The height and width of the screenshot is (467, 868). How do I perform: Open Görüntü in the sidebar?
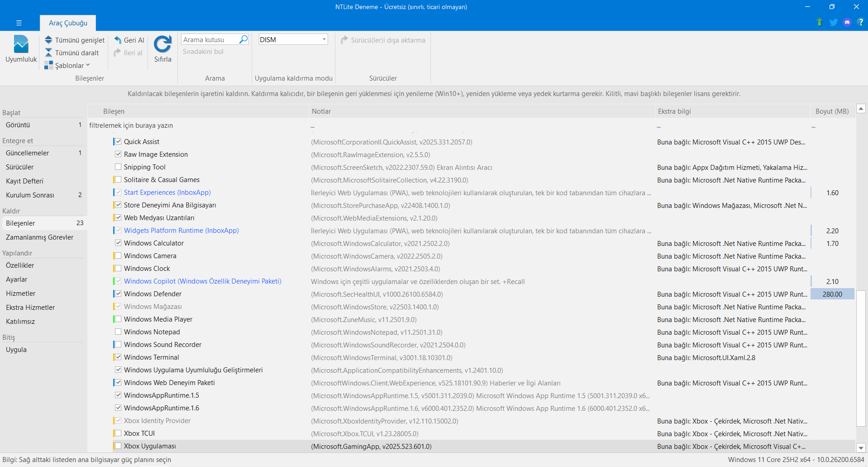click(43, 125)
